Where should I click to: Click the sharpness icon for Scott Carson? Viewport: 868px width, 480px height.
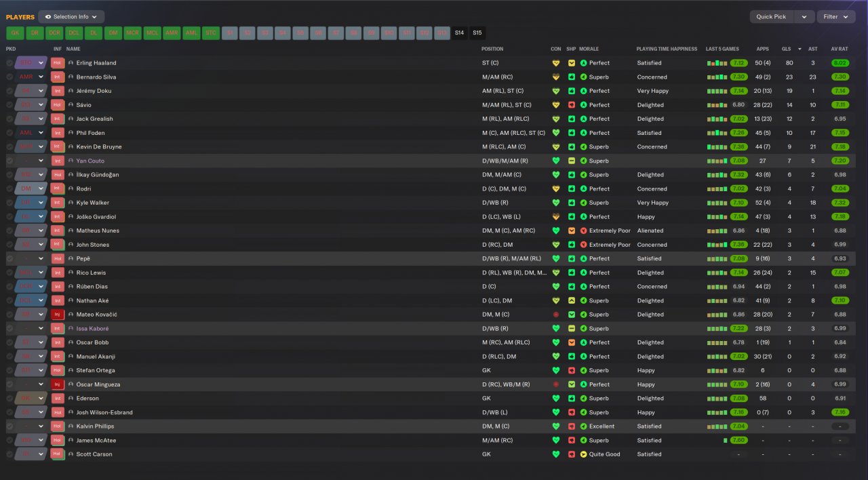[x=572, y=454]
